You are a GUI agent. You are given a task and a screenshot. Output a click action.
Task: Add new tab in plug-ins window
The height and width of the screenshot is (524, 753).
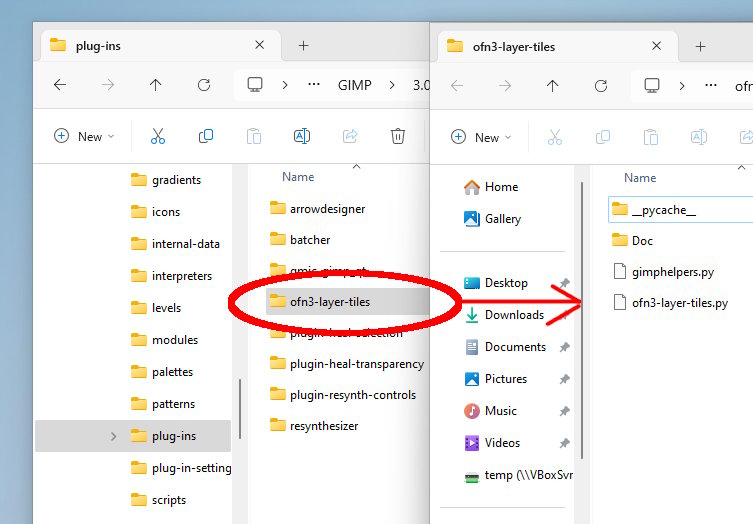click(x=304, y=46)
